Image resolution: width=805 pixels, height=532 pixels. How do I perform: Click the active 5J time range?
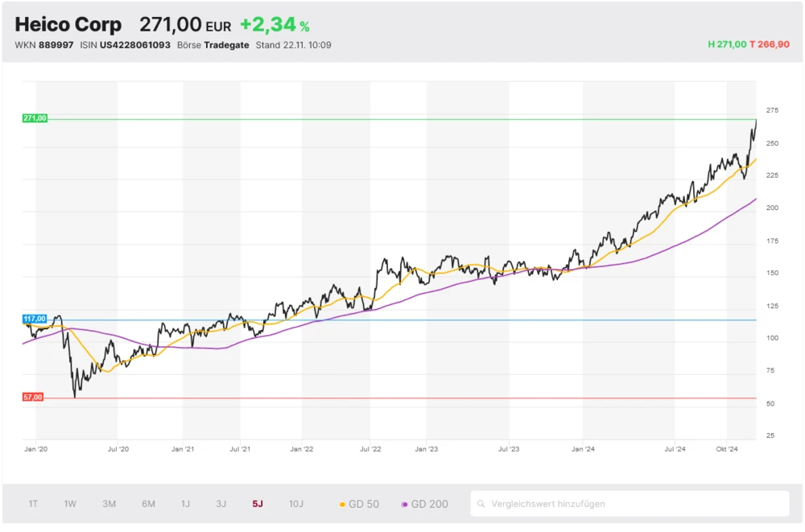(x=258, y=505)
